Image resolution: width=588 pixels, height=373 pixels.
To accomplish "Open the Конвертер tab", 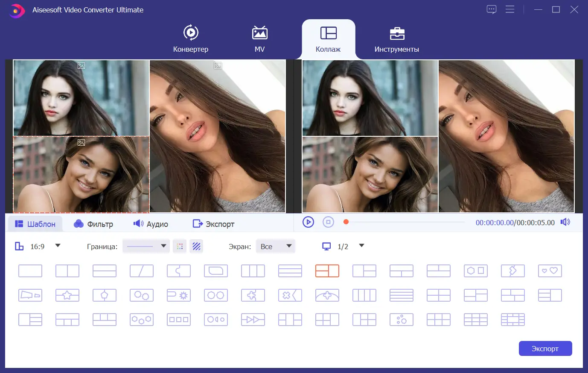I will (x=191, y=39).
